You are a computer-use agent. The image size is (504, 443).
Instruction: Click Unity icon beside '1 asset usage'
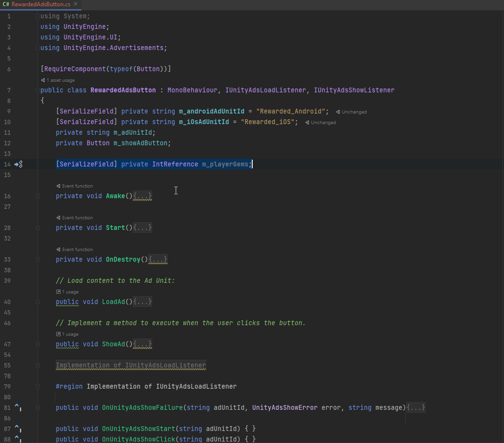pos(43,80)
